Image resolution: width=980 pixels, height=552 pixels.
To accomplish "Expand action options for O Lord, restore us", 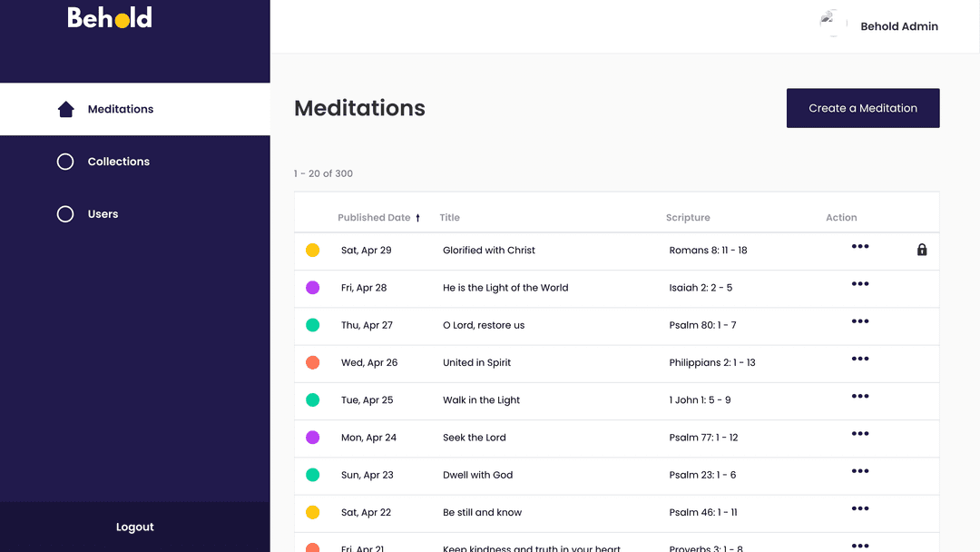I will pyautogui.click(x=860, y=321).
